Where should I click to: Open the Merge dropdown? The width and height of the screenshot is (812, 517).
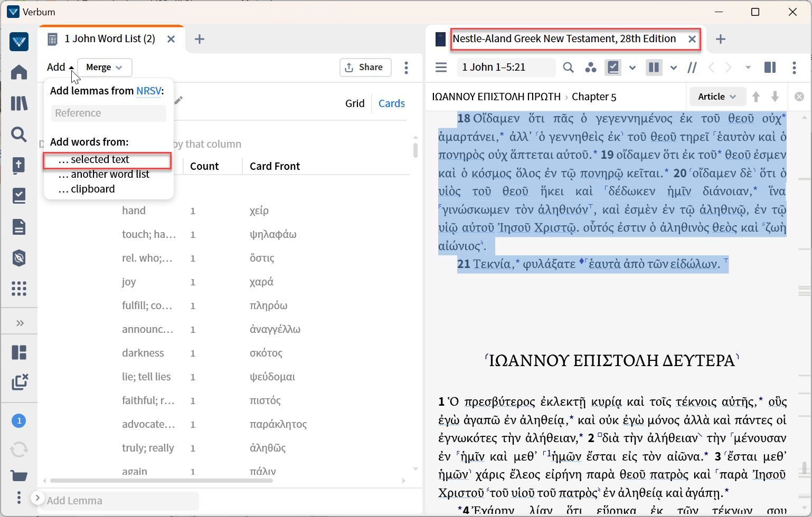click(105, 68)
